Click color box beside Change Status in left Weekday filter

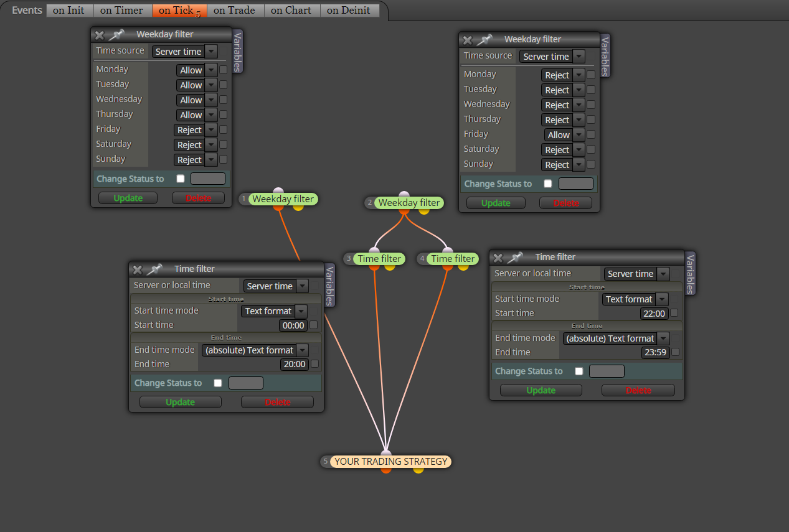coord(208,179)
